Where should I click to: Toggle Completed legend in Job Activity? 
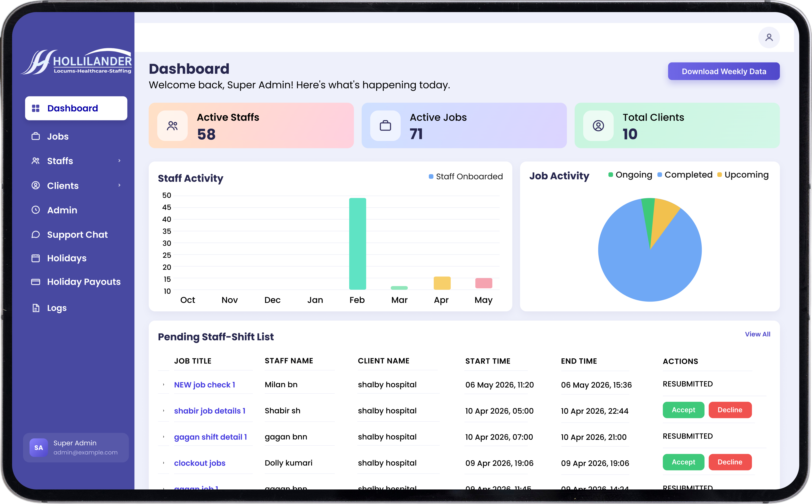point(685,175)
